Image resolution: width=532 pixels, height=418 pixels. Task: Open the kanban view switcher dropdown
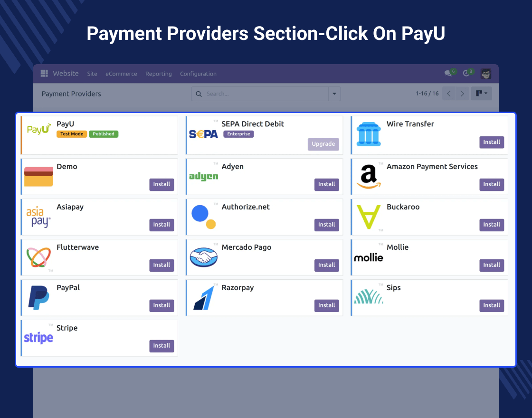482,93
